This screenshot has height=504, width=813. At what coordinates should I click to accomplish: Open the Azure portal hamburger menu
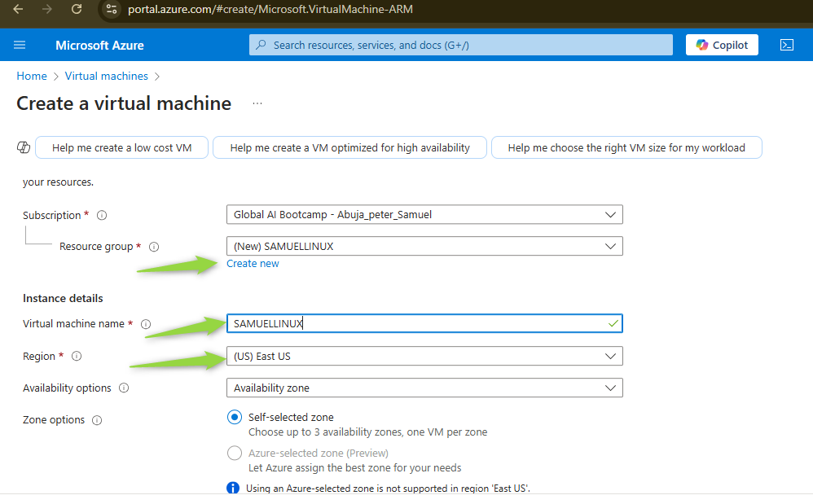pyautogui.click(x=20, y=45)
